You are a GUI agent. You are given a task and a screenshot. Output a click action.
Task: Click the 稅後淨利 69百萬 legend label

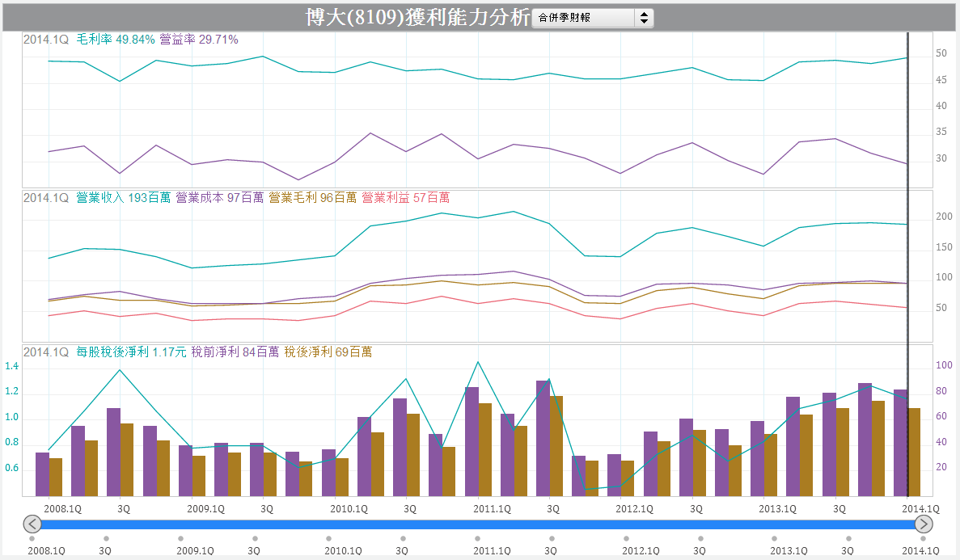click(328, 352)
